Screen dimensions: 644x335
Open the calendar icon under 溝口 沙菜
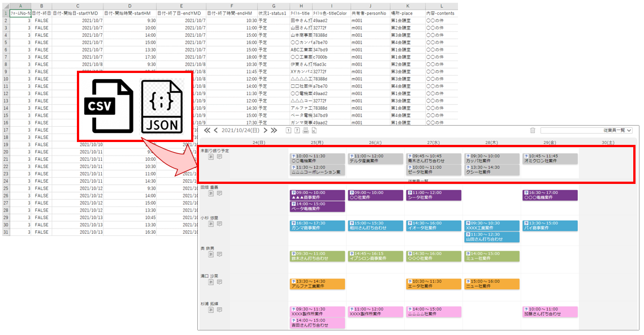(211, 282)
